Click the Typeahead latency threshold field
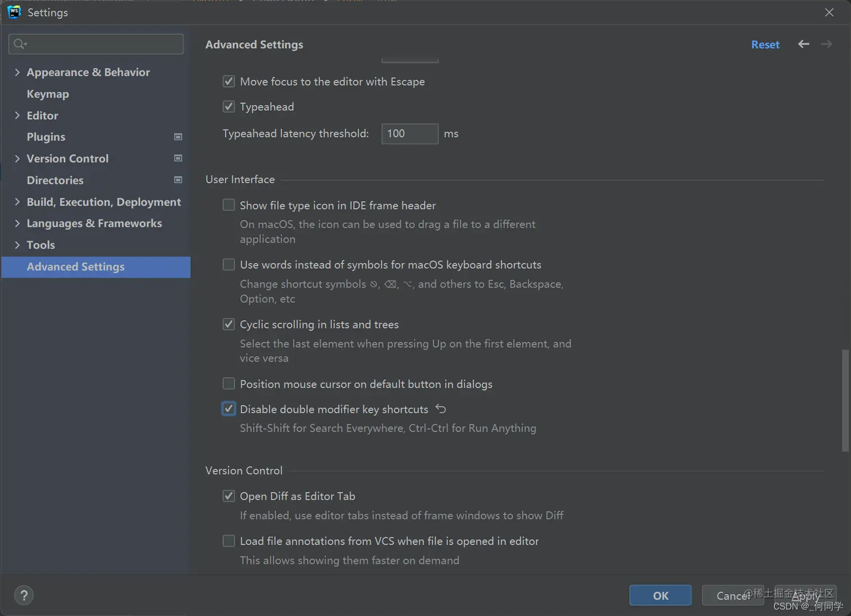Viewport: 851px width, 616px height. (409, 134)
